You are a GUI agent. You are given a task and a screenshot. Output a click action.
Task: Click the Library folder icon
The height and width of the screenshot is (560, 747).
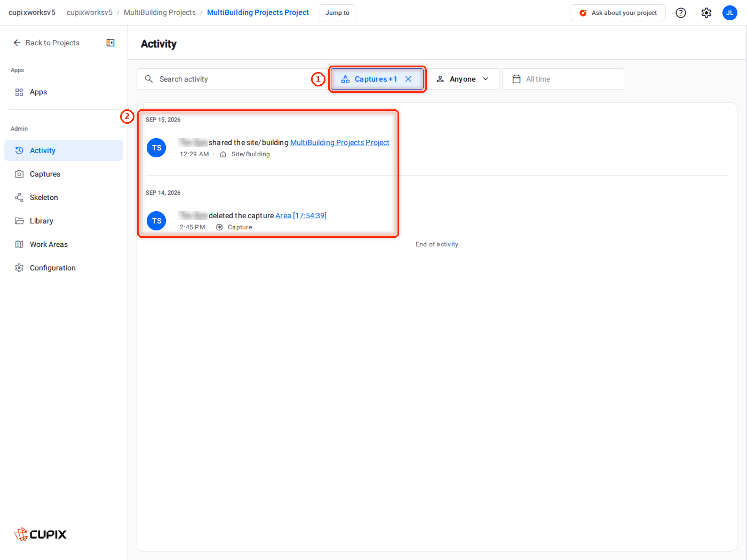(19, 221)
